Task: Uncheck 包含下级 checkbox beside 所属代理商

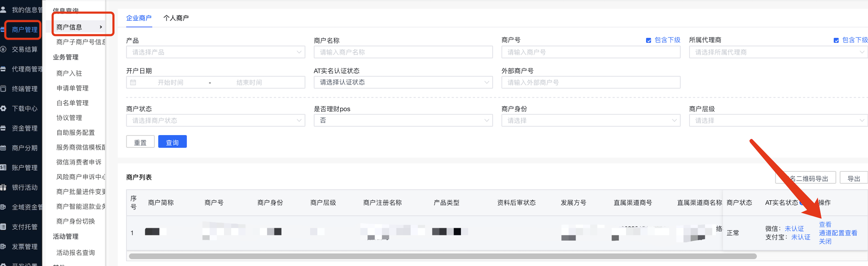Action: pyautogui.click(x=836, y=41)
